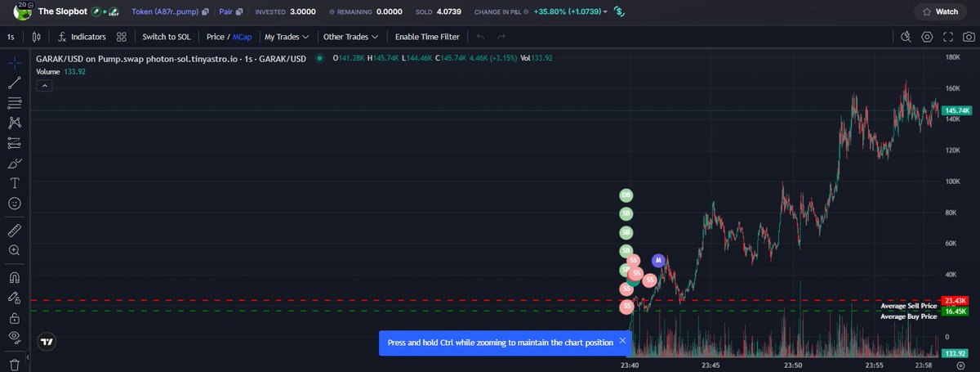This screenshot has height=372, width=980.
Task: Click The Slopbot token name
Action: tap(63, 11)
